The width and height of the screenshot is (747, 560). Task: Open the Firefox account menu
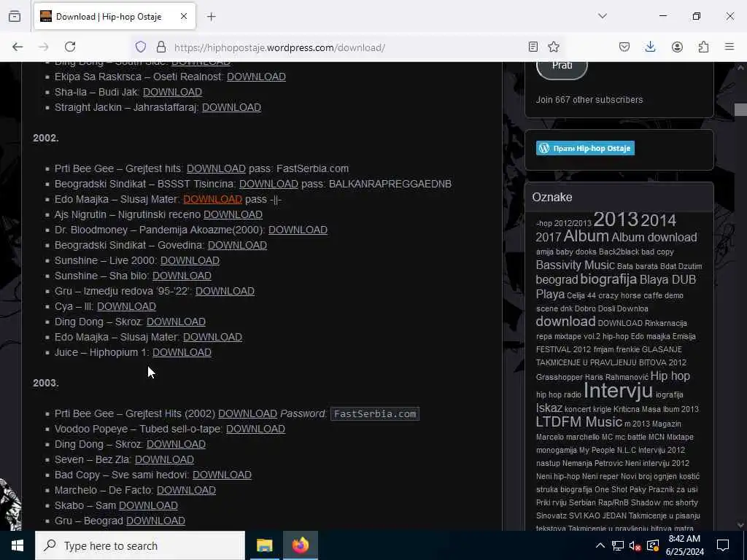tap(677, 47)
